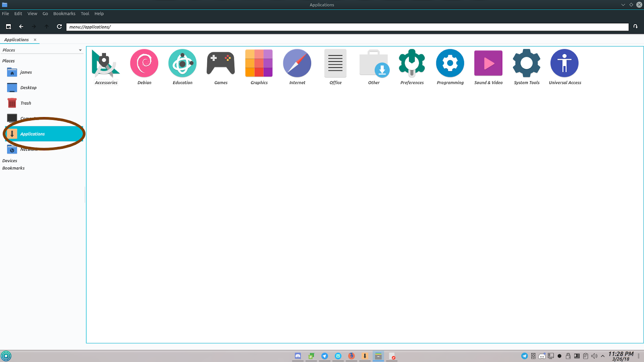Open the View menu
The height and width of the screenshot is (362, 644).
coord(32,13)
